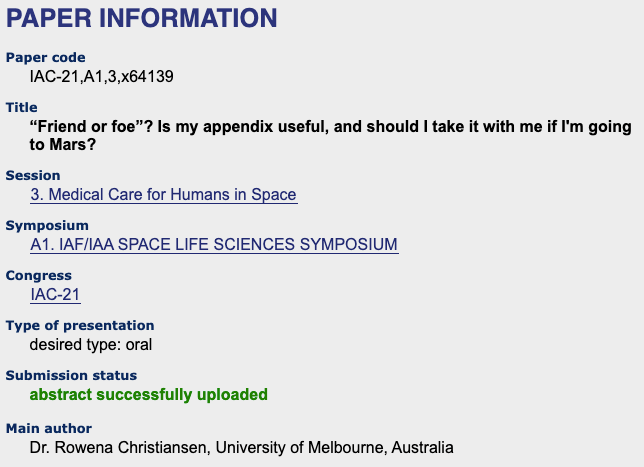The width and height of the screenshot is (644, 467).
Task: Click the "Congress" field label
Action: [40, 276]
